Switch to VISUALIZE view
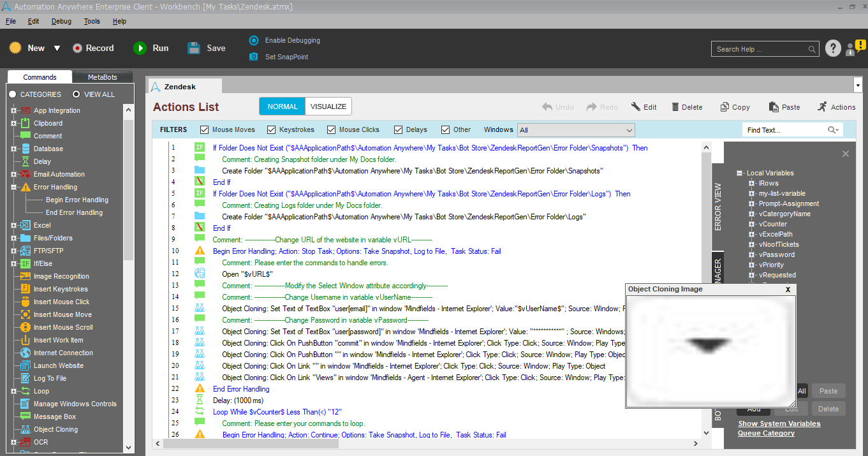 click(328, 107)
